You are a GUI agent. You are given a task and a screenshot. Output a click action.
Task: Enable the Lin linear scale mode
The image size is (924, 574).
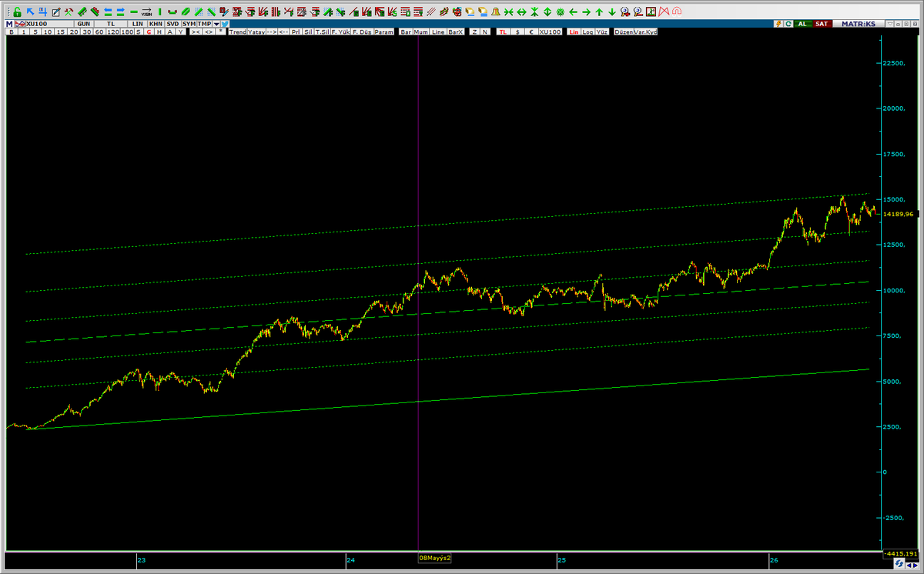pyautogui.click(x=574, y=32)
